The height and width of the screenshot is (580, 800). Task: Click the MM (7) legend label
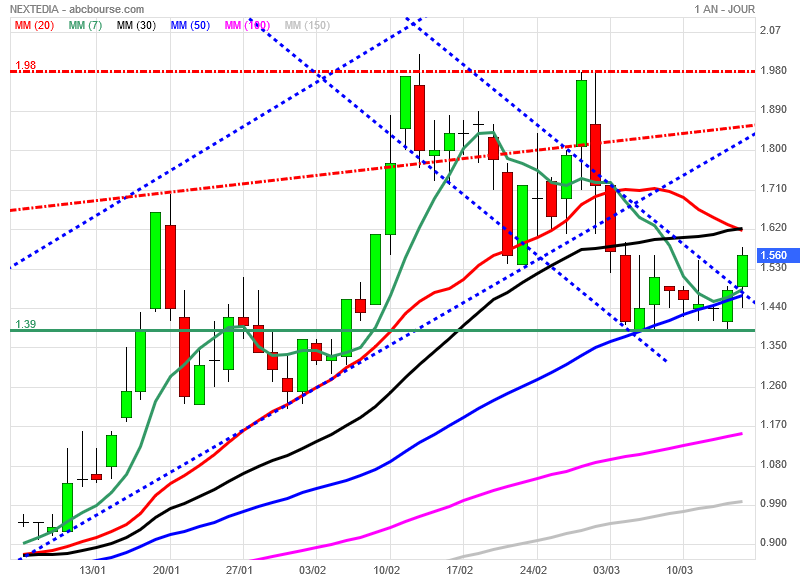85,25
